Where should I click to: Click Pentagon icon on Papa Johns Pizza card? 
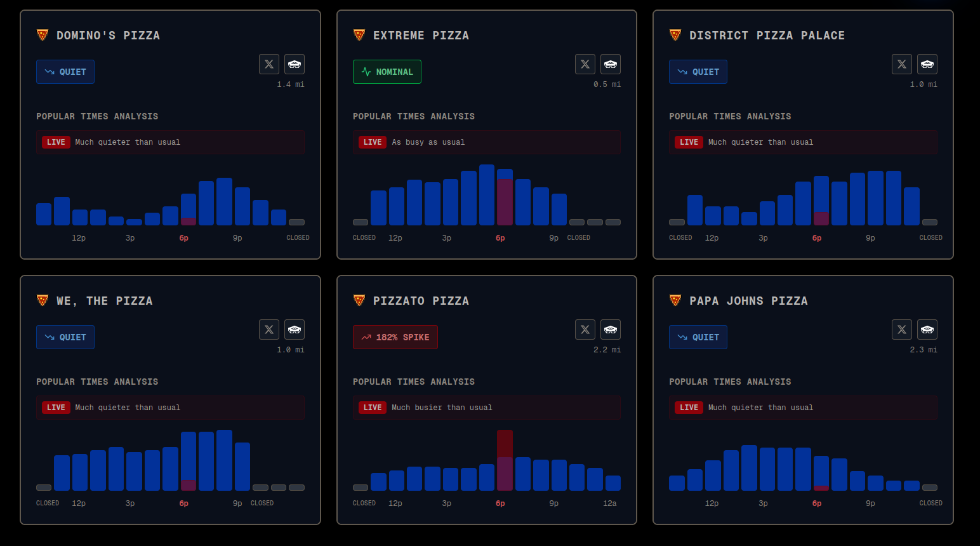pyautogui.click(x=927, y=330)
